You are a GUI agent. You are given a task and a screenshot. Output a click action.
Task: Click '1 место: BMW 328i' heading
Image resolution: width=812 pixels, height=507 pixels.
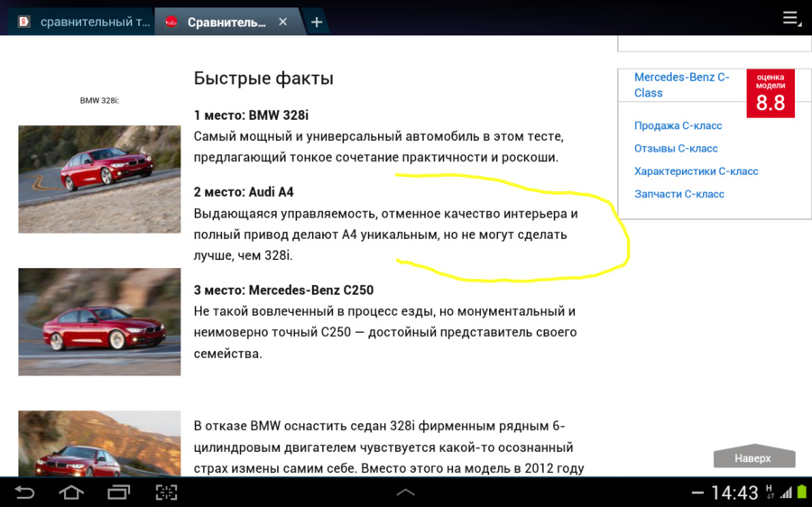(x=251, y=115)
